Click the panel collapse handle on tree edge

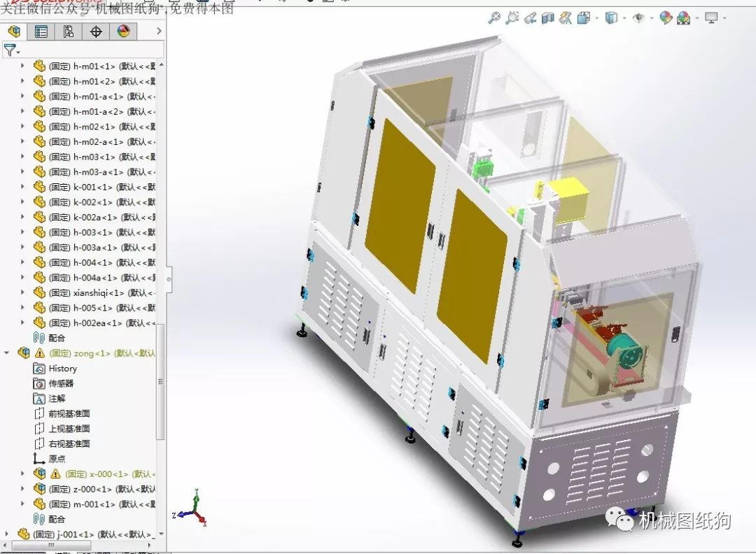[169, 279]
